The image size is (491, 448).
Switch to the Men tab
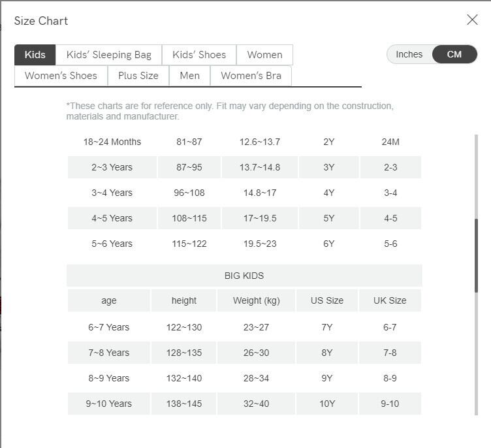189,76
